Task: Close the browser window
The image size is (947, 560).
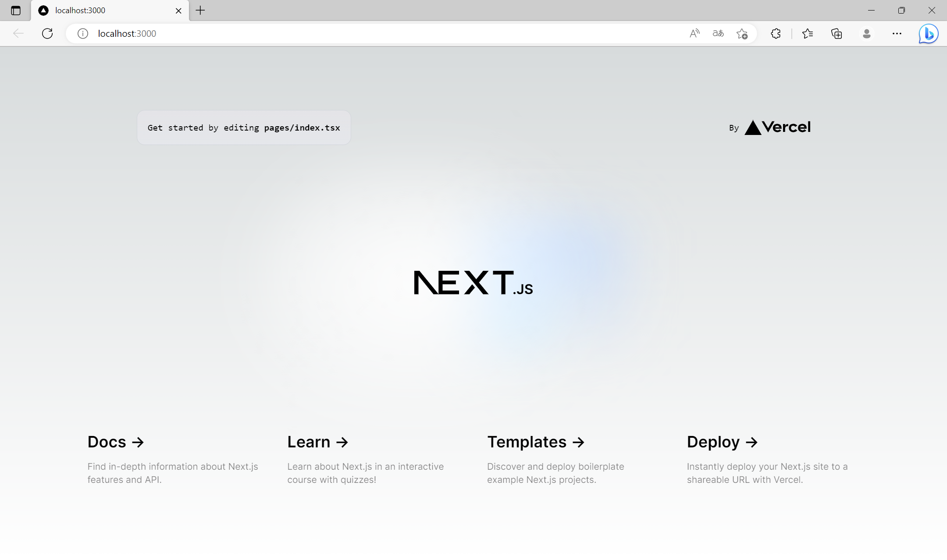Action: [932, 11]
